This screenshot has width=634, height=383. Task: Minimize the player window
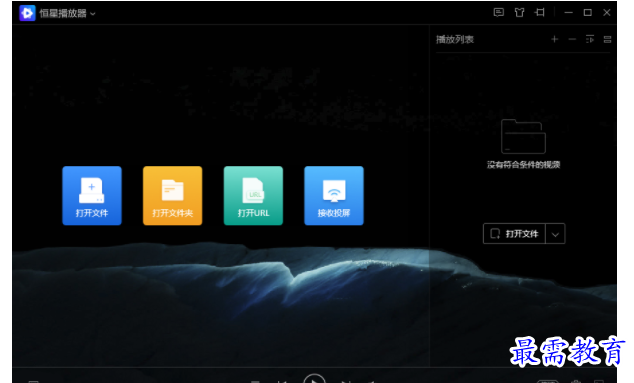pyautogui.click(x=568, y=13)
